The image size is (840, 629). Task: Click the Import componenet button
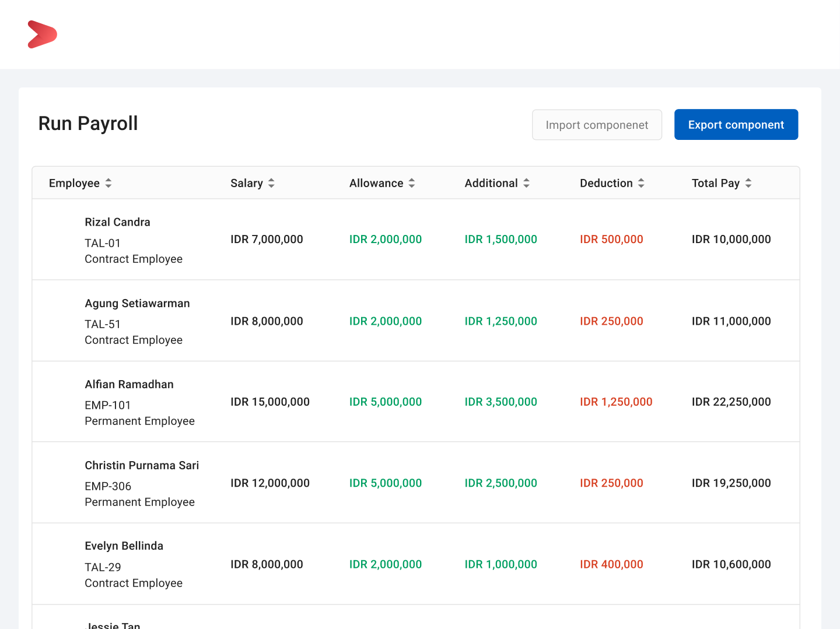click(597, 125)
